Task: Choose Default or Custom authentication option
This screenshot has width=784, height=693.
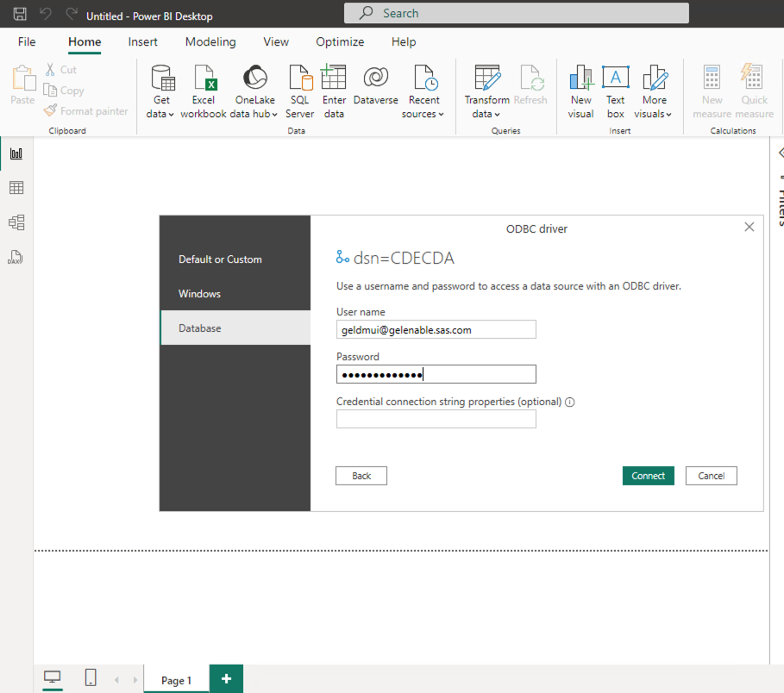Action: tap(220, 259)
